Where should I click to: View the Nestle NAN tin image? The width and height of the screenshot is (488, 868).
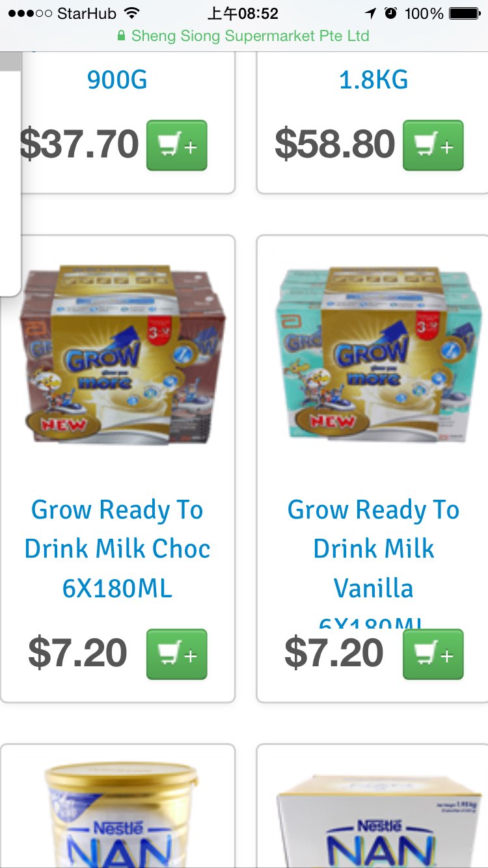121,815
